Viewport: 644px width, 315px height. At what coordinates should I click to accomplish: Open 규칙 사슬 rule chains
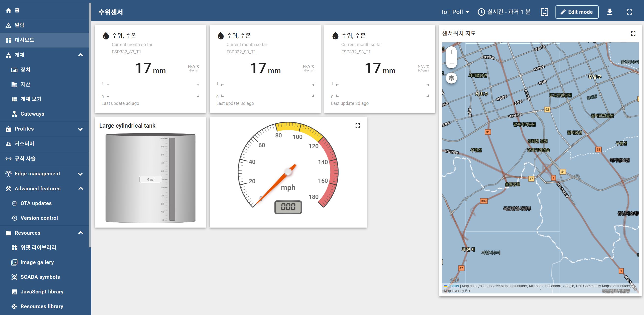pos(45,159)
